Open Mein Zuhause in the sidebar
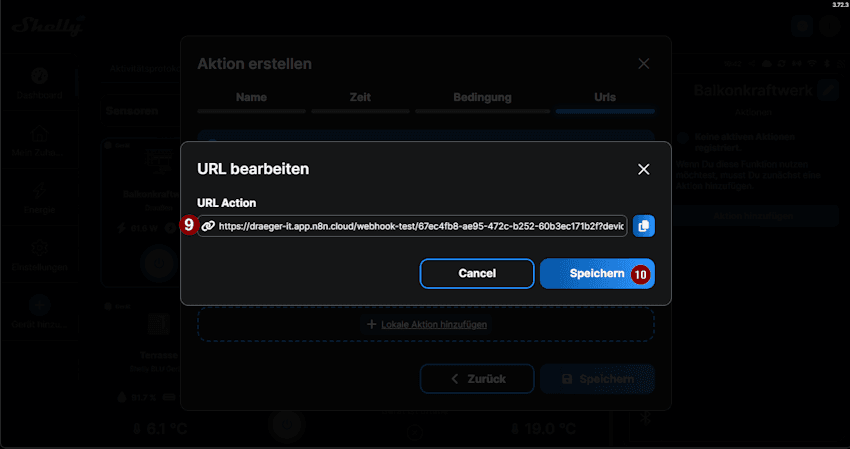 39,140
